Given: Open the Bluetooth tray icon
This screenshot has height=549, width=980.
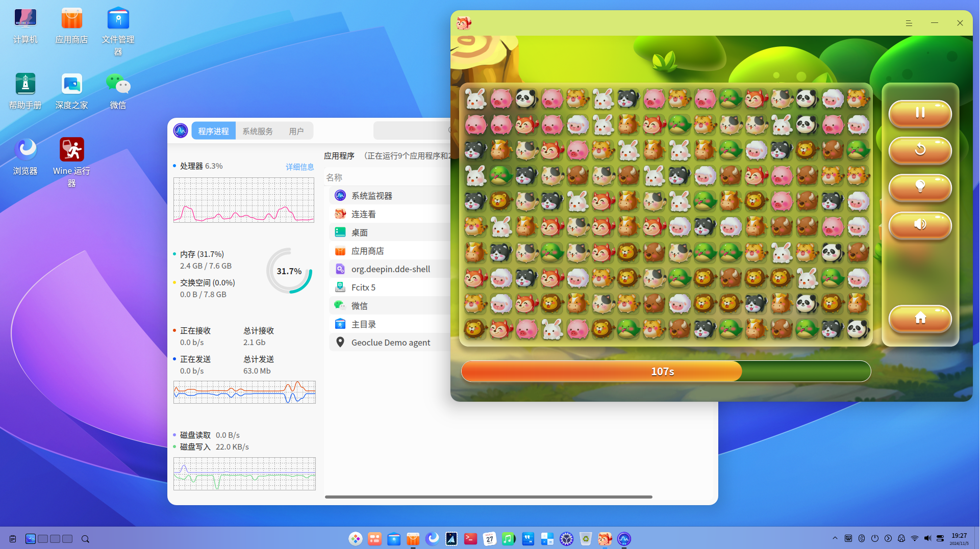Looking at the screenshot, I should (x=862, y=538).
